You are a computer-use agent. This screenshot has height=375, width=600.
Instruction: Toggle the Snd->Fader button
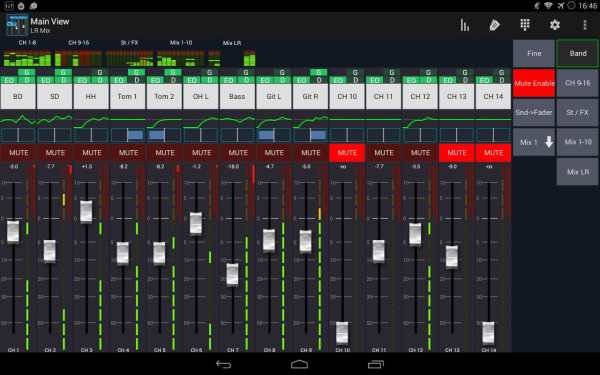[534, 112]
